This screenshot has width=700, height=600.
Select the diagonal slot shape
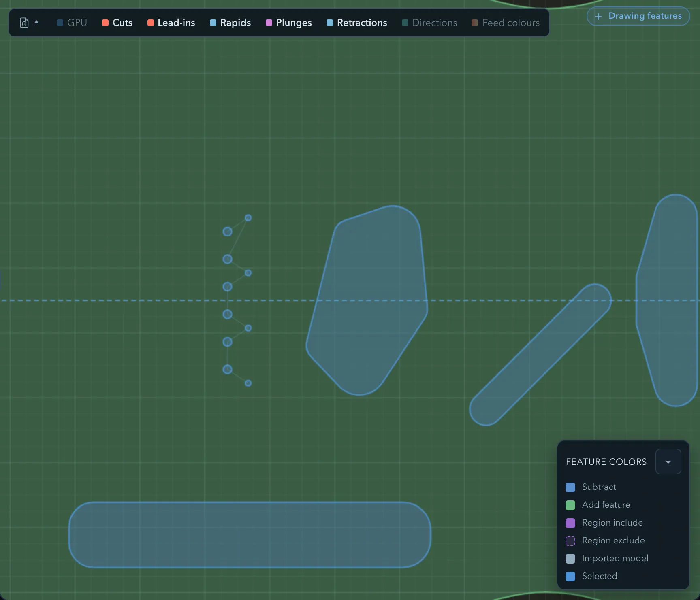coord(540,355)
